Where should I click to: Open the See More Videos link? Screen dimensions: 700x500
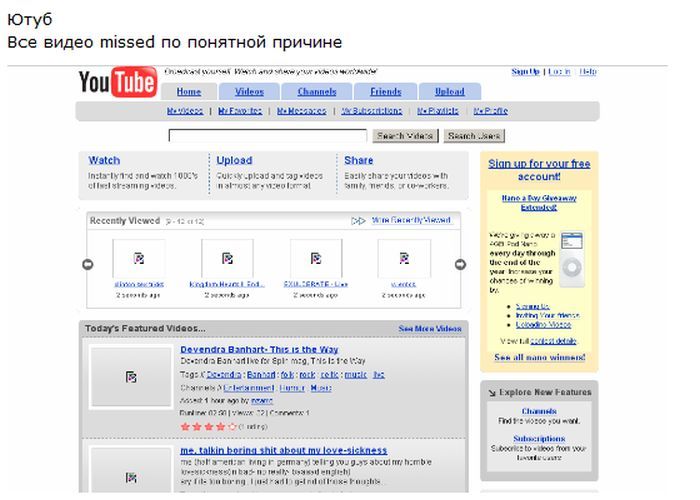click(430, 328)
